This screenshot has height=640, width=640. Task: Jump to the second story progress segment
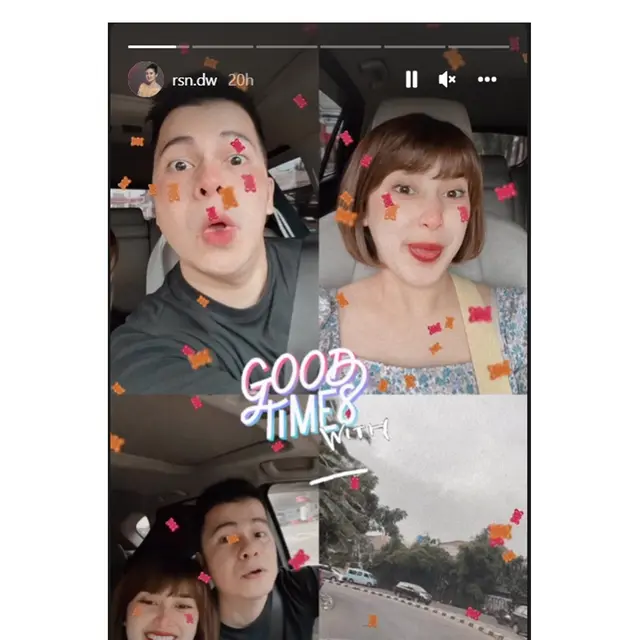tap(222, 47)
